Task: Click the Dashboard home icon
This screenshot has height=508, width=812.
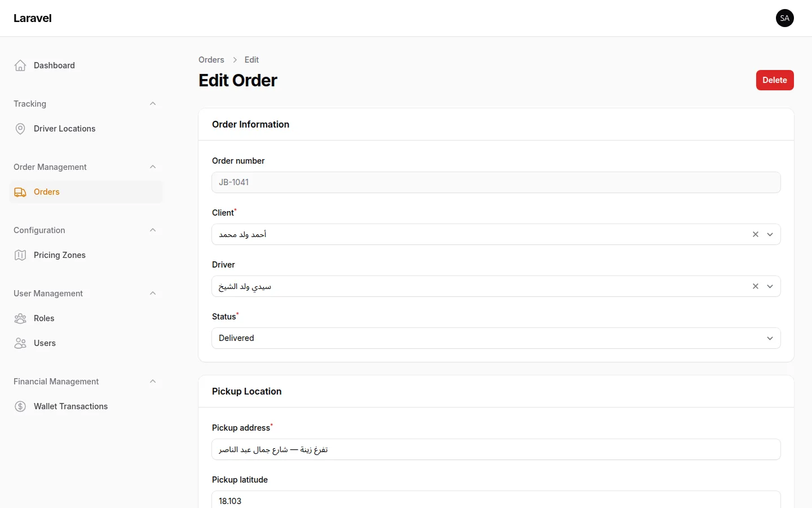Action: click(20, 65)
